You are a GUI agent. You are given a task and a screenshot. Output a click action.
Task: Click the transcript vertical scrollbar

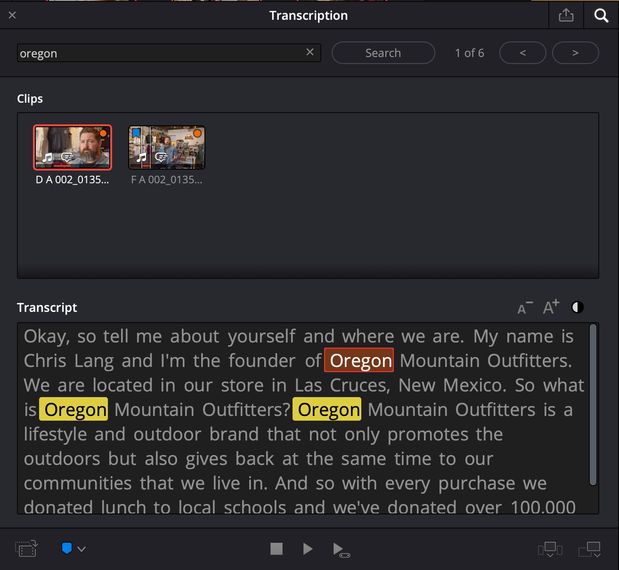click(593, 405)
